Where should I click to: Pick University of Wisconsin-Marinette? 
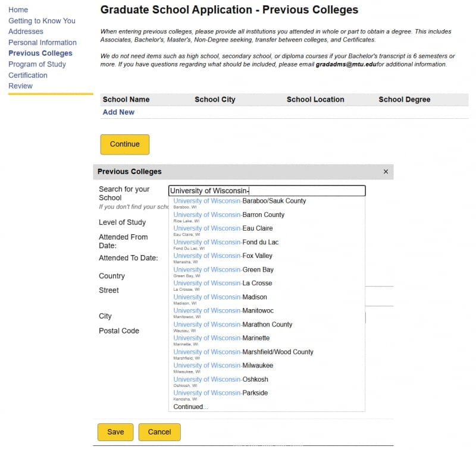pyautogui.click(x=267, y=341)
